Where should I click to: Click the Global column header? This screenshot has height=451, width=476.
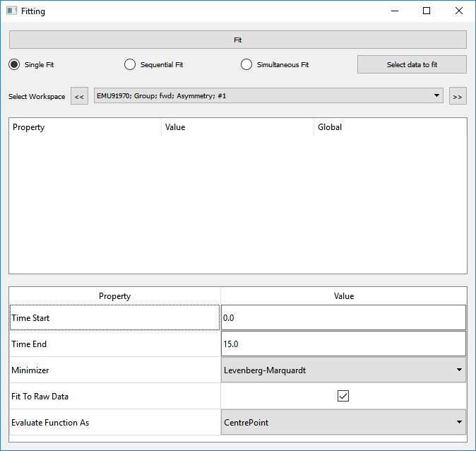pyautogui.click(x=330, y=127)
